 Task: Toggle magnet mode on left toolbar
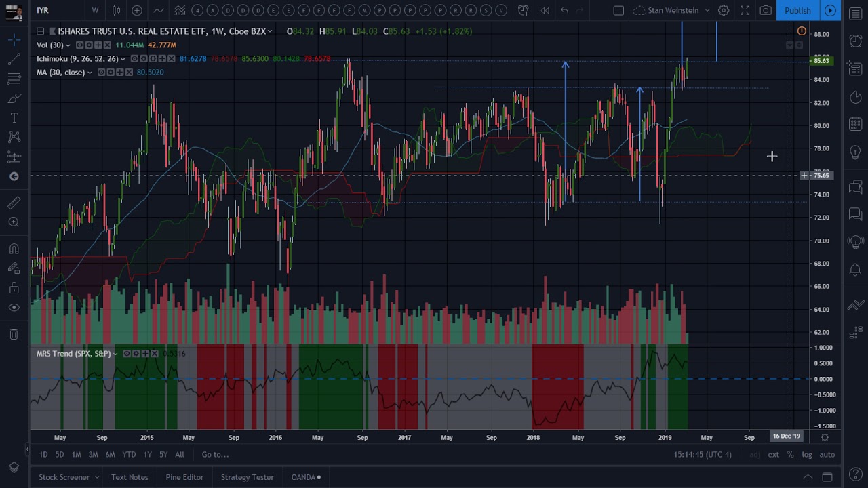[x=14, y=249]
